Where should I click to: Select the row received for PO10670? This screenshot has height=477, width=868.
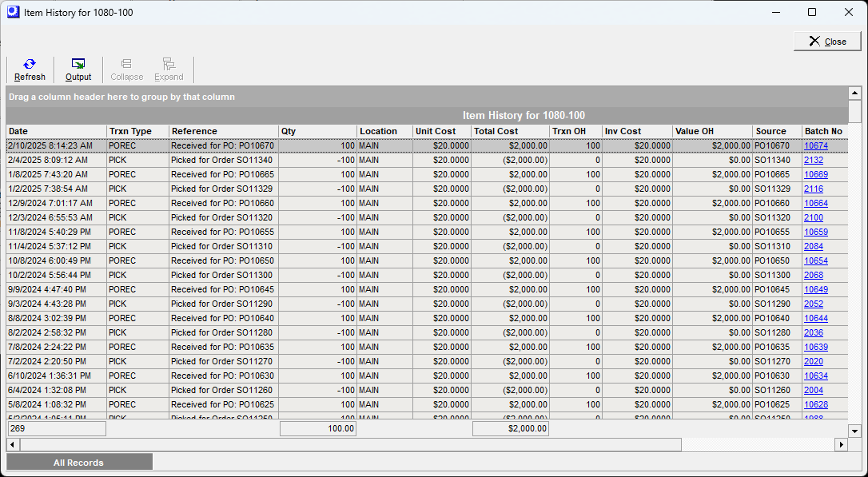point(240,145)
